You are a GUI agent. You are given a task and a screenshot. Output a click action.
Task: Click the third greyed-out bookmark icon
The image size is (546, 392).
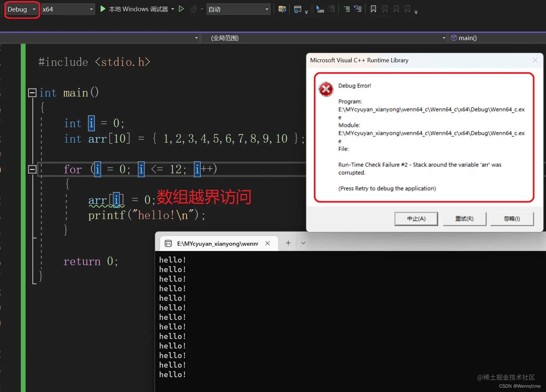[x=407, y=9]
